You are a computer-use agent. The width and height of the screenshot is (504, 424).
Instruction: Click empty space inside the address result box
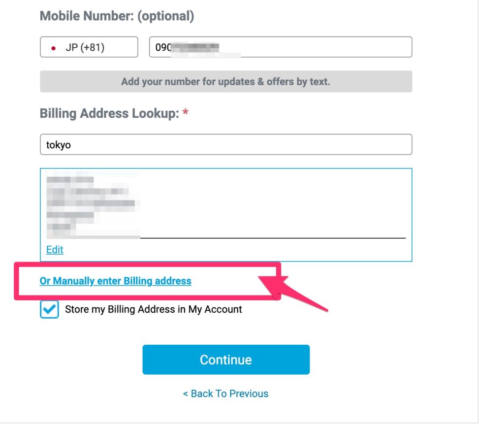276,202
